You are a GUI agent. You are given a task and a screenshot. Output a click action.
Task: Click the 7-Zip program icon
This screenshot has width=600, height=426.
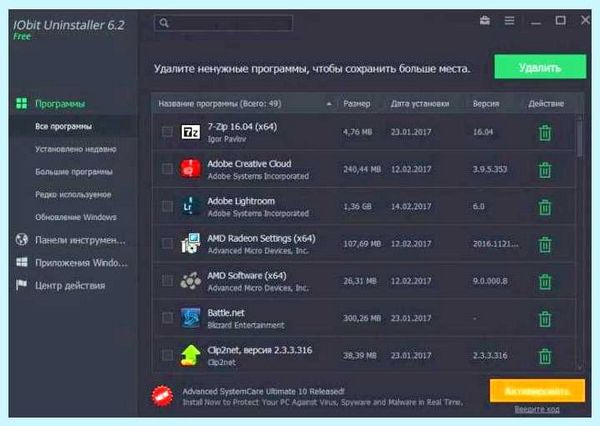click(191, 132)
